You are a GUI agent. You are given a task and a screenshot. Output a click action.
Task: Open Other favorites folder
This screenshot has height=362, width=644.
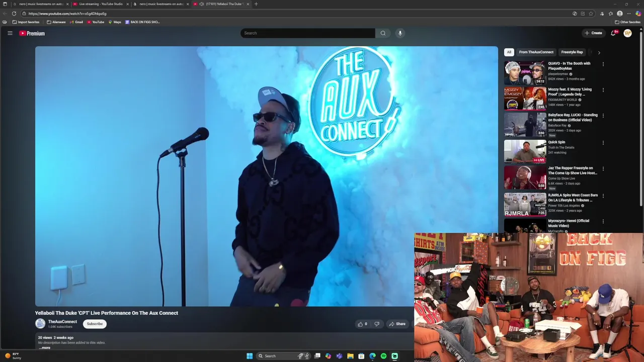[627, 22]
